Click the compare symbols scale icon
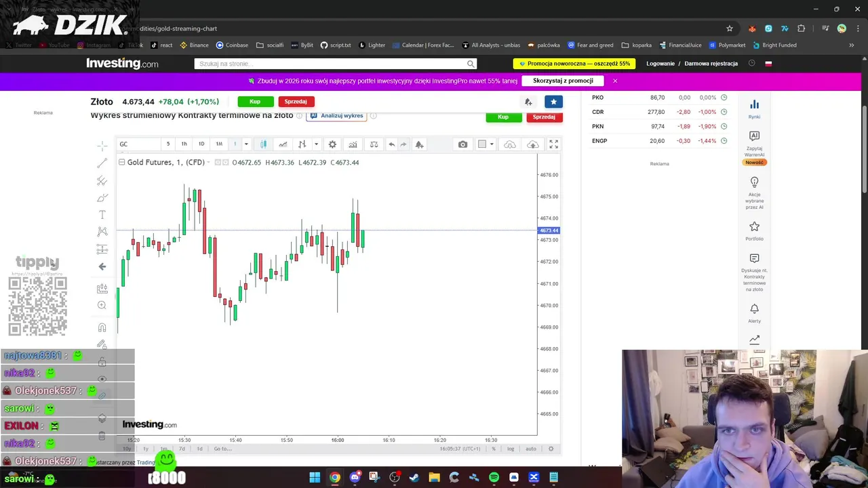Viewport: 868px width, 488px height. pyautogui.click(x=374, y=144)
